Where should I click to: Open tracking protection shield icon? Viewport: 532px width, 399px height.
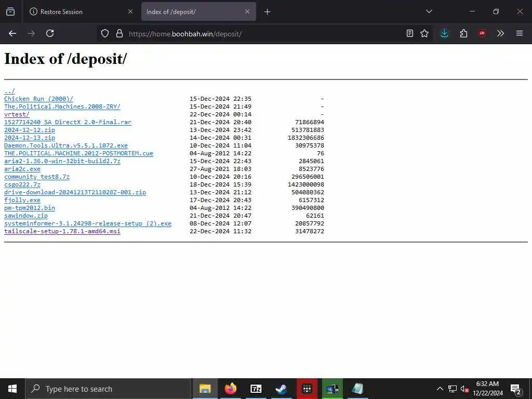tap(105, 33)
